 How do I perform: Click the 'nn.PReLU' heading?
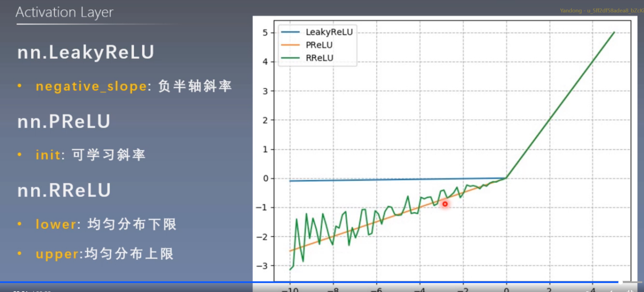coord(64,122)
